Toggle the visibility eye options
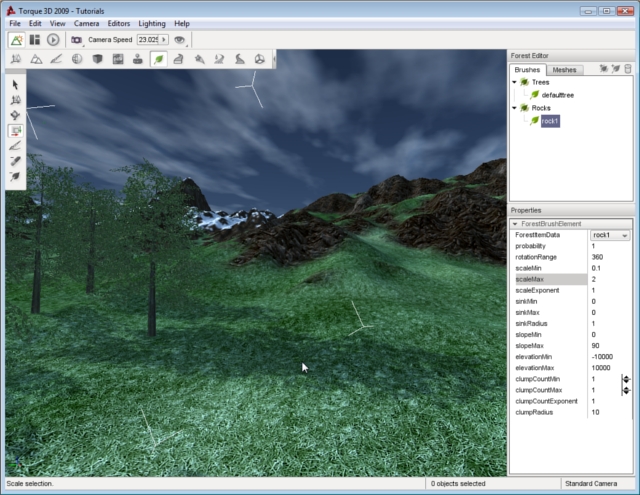 pyautogui.click(x=180, y=40)
